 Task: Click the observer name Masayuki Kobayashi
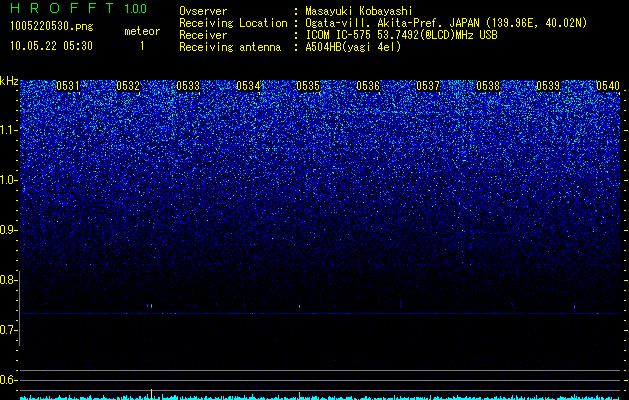tap(359, 11)
